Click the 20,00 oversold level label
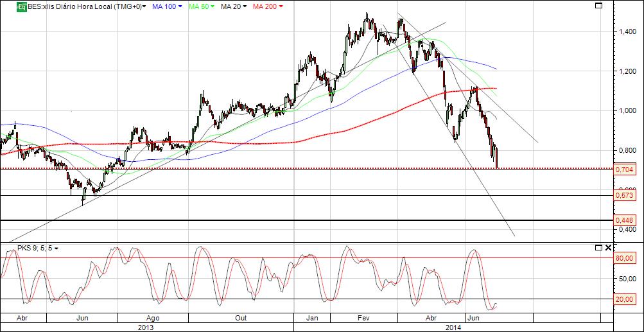The height and width of the screenshot is (332, 644). point(625,299)
